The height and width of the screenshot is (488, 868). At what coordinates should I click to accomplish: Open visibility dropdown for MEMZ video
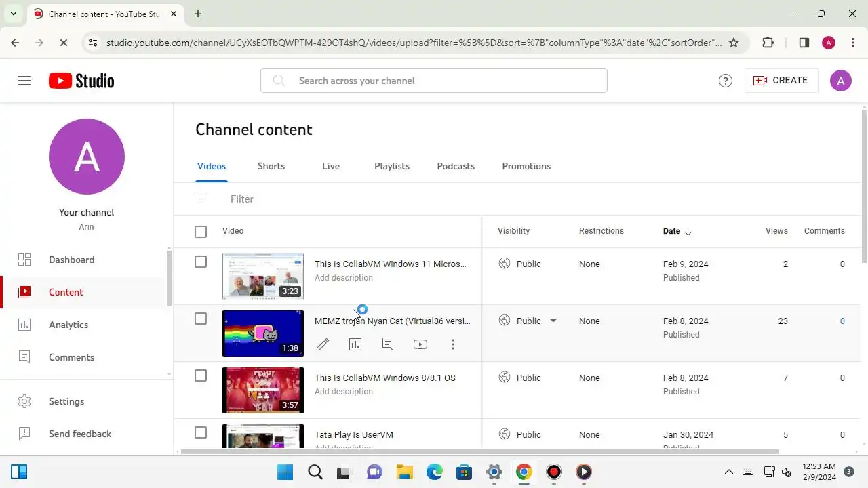tap(553, 321)
